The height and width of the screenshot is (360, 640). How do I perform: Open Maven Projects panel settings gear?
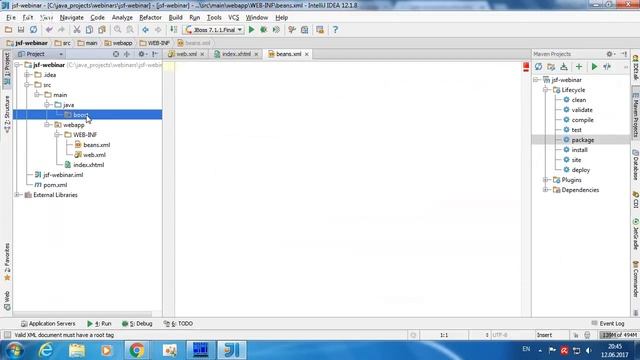[610, 54]
